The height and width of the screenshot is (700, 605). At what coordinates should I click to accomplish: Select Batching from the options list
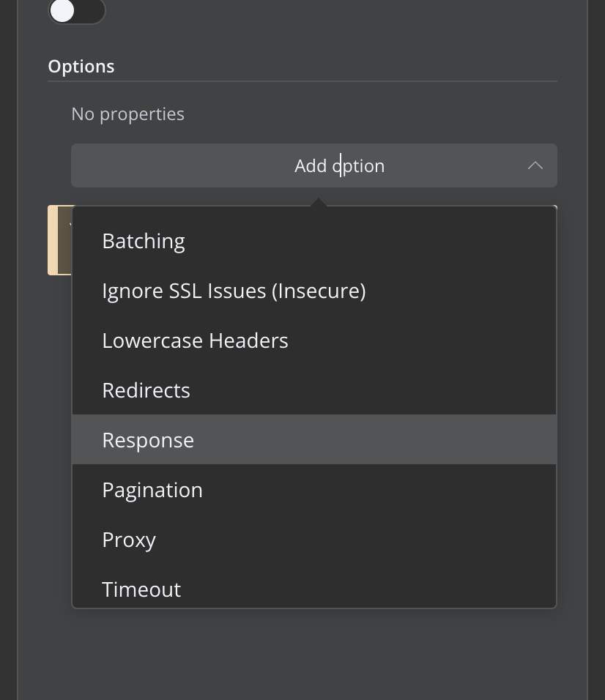(x=144, y=241)
